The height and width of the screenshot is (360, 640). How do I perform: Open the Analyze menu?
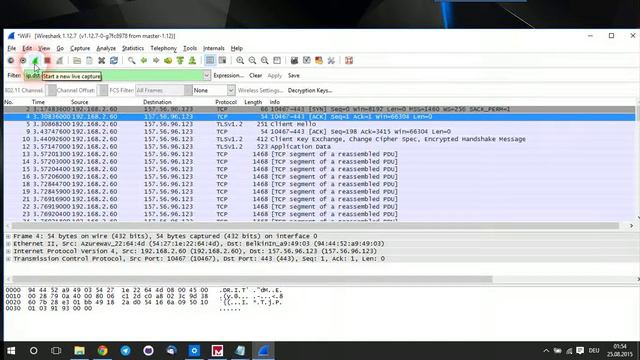tap(106, 48)
